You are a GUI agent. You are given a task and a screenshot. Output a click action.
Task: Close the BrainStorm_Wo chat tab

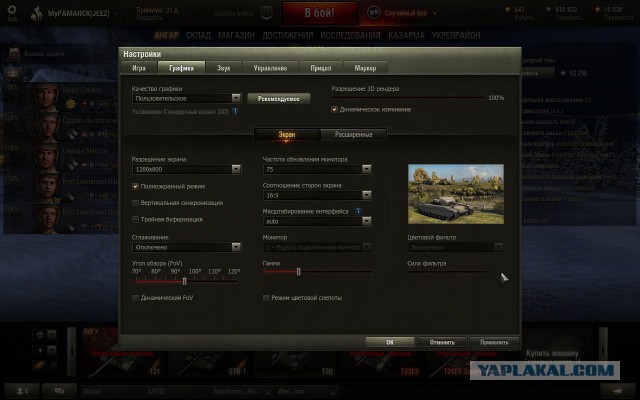point(268,391)
